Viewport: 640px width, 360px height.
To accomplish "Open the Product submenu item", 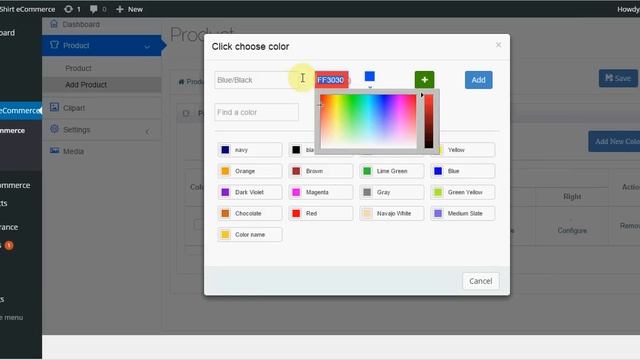I will point(78,68).
